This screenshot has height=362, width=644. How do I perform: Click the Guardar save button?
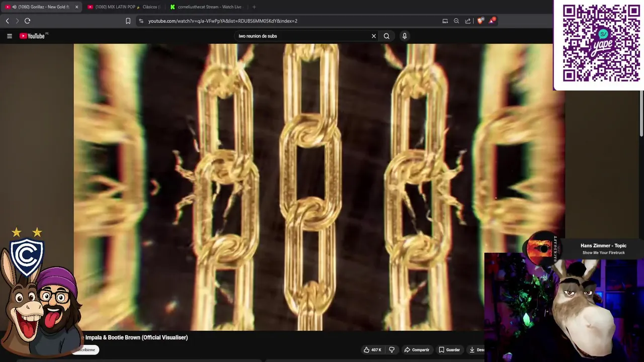tap(449, 349)
